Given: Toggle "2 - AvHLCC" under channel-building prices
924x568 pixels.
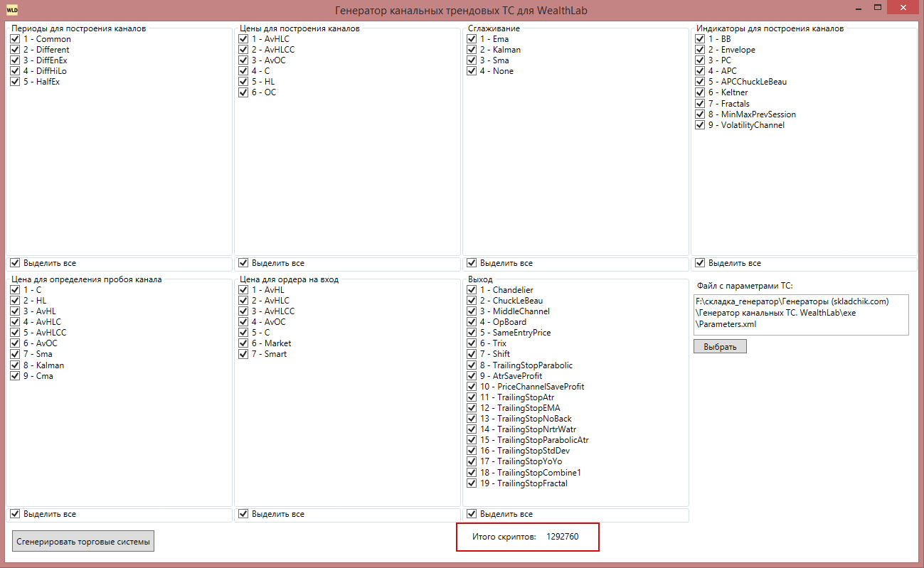Looking at the screenshot, I should [x=243, y=50].
